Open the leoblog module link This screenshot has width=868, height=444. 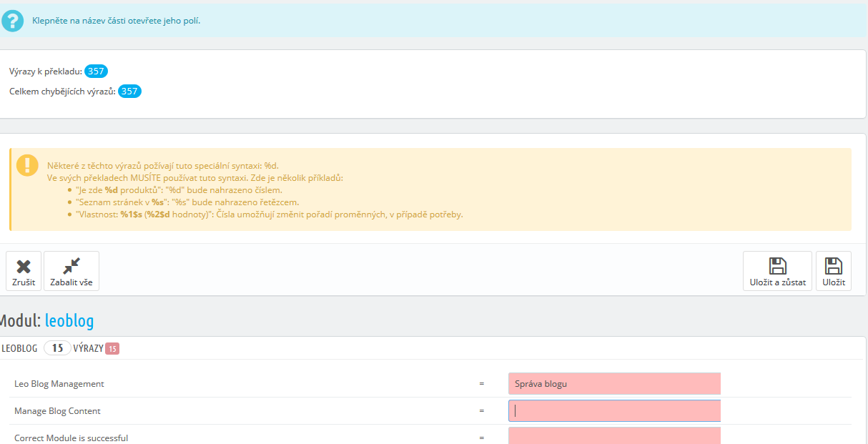coord(69,320)
